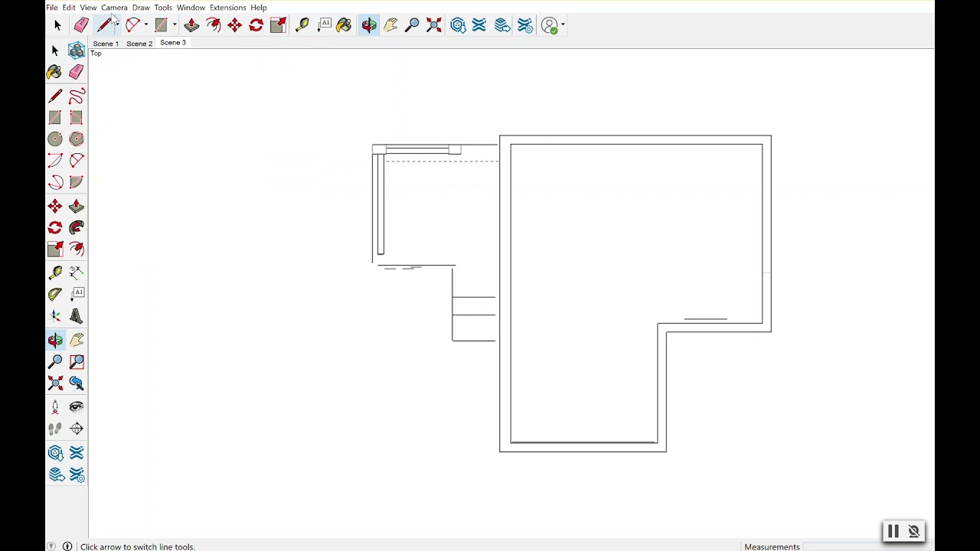Click the pause recording button

coord(893,531)
